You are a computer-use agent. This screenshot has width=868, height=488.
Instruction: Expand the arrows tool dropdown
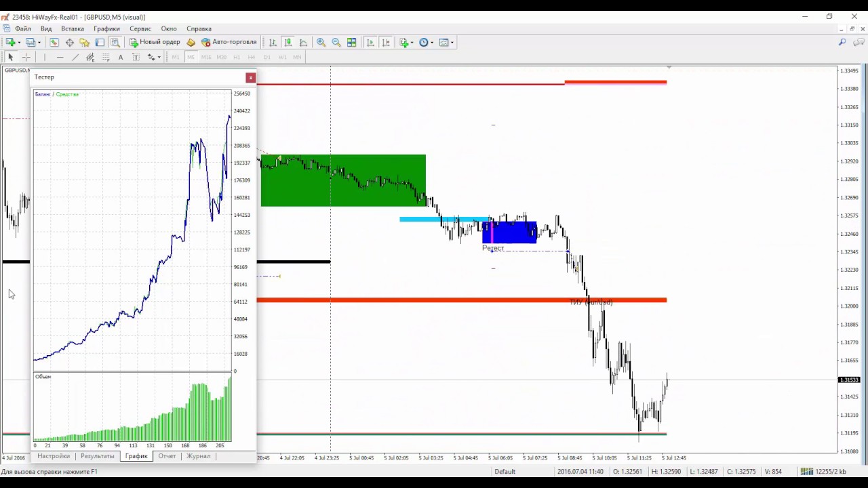(159, 58)
